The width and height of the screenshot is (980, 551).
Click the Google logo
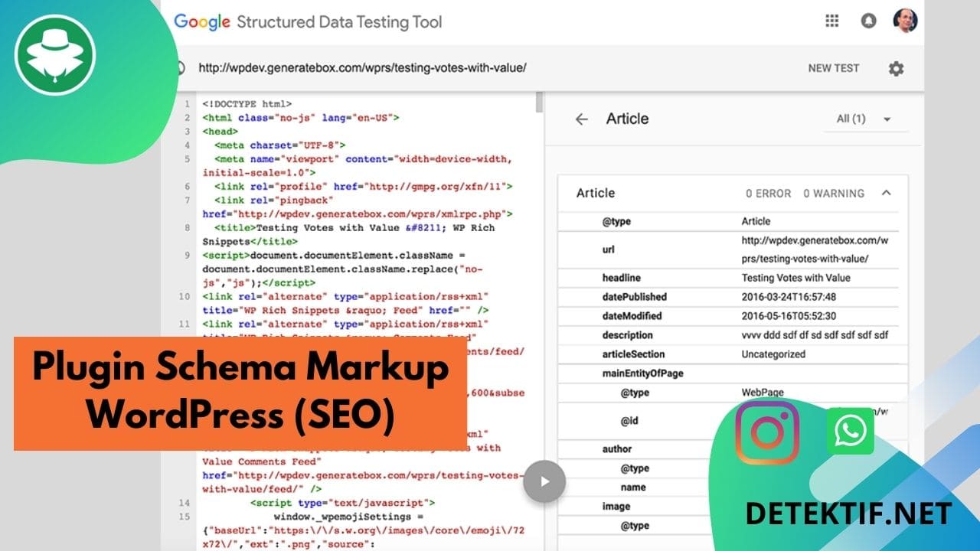(x=202, y=21)
